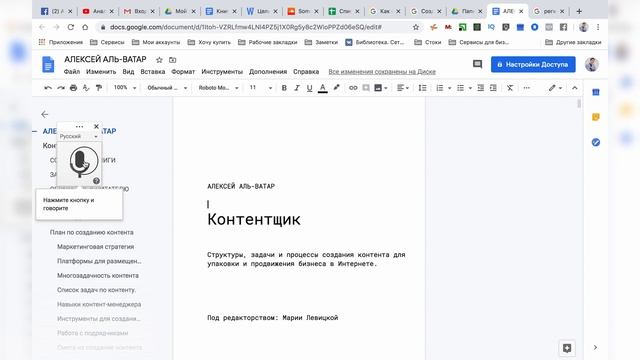Star the document
Image resolution: width=640 pixels, height=360 pixels.
pos(159,60)
